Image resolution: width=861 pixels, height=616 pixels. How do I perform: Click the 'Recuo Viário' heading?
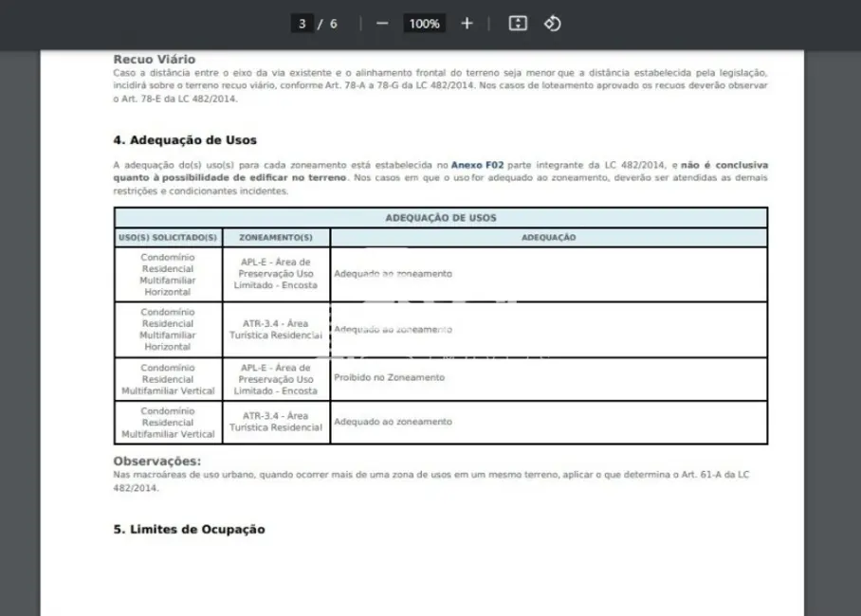pyautogui.click(x=154, y=59)
